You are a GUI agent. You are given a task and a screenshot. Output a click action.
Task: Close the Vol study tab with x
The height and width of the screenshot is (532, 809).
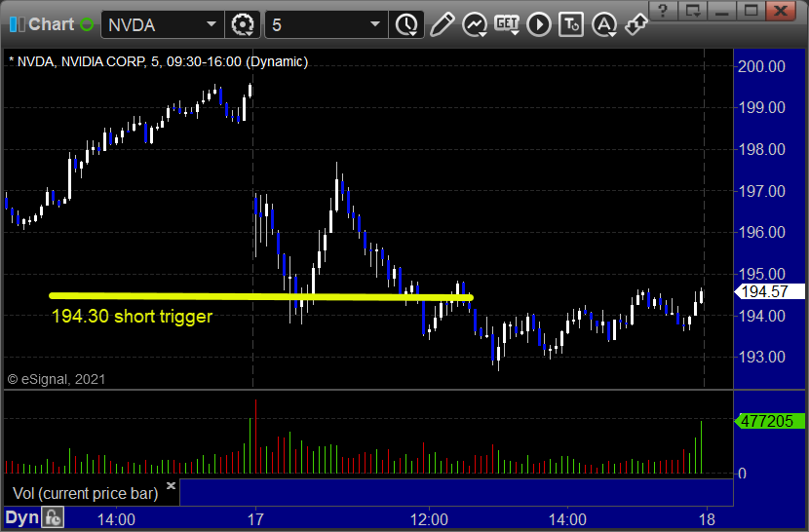tap(172, 485)
